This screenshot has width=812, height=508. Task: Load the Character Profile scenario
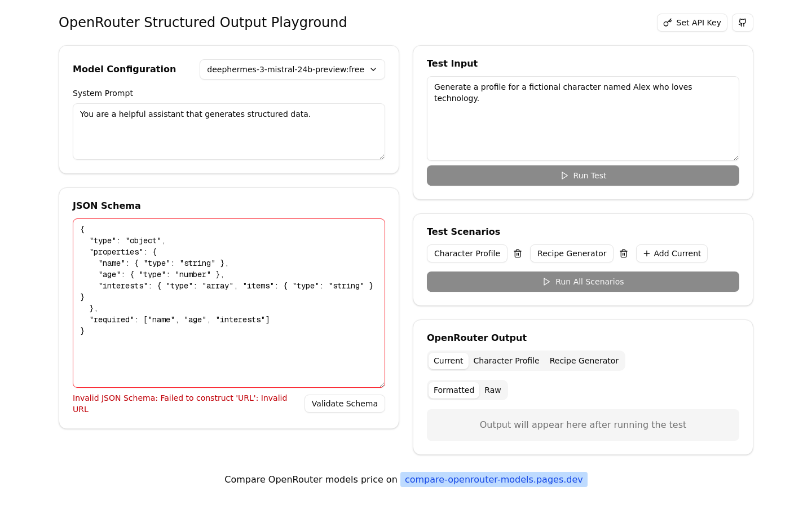click(467, 253)
